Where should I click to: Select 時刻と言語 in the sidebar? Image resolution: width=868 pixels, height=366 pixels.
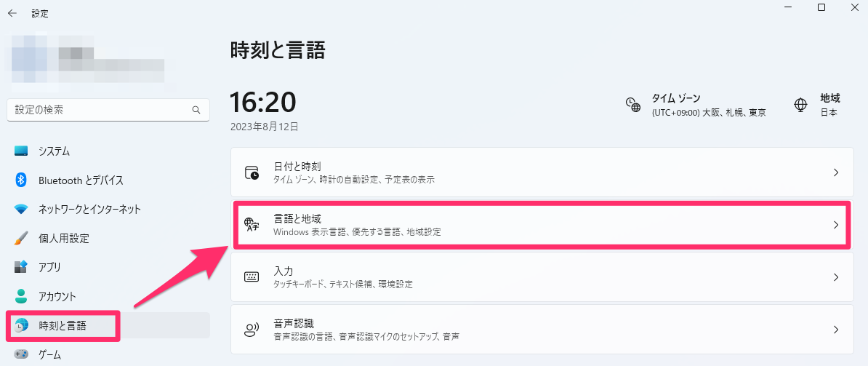(63, 325)
